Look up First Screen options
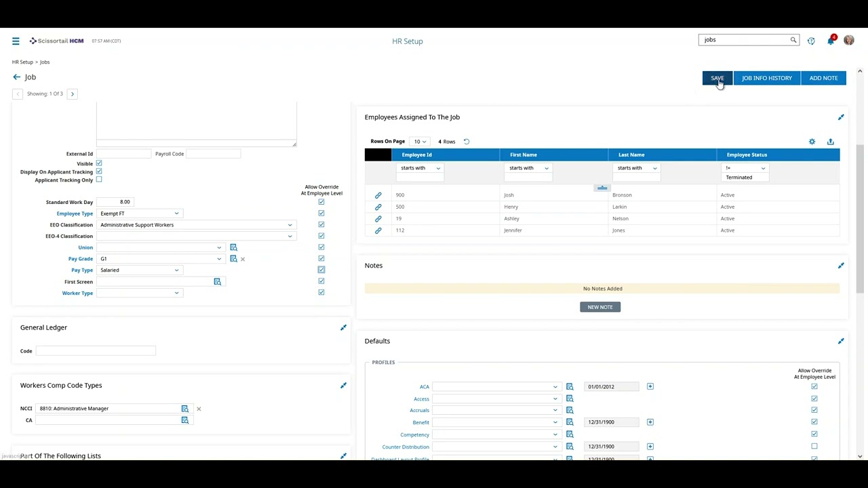Viewport: 868px width, 488px height. 217,282
